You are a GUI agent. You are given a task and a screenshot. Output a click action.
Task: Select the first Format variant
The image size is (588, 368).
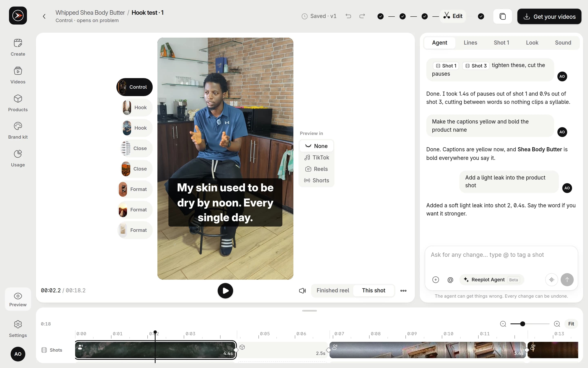[135, 189]
